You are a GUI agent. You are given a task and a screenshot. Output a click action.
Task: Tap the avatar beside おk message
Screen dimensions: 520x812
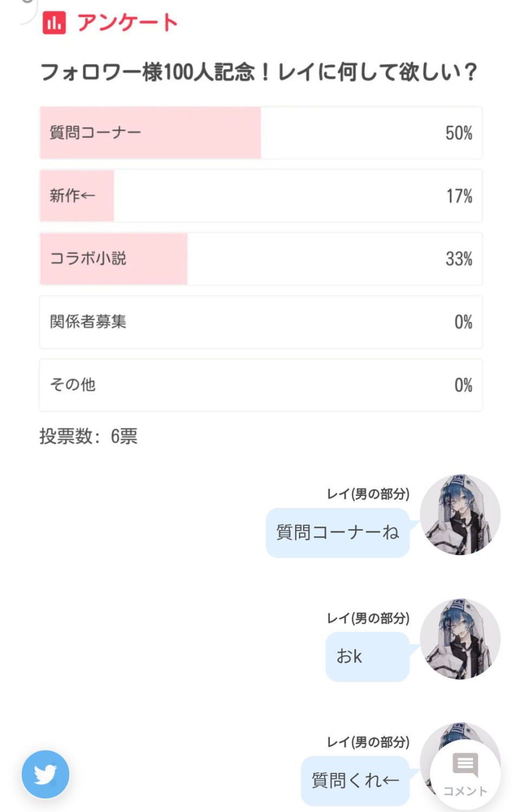click(x=460, y=639)
